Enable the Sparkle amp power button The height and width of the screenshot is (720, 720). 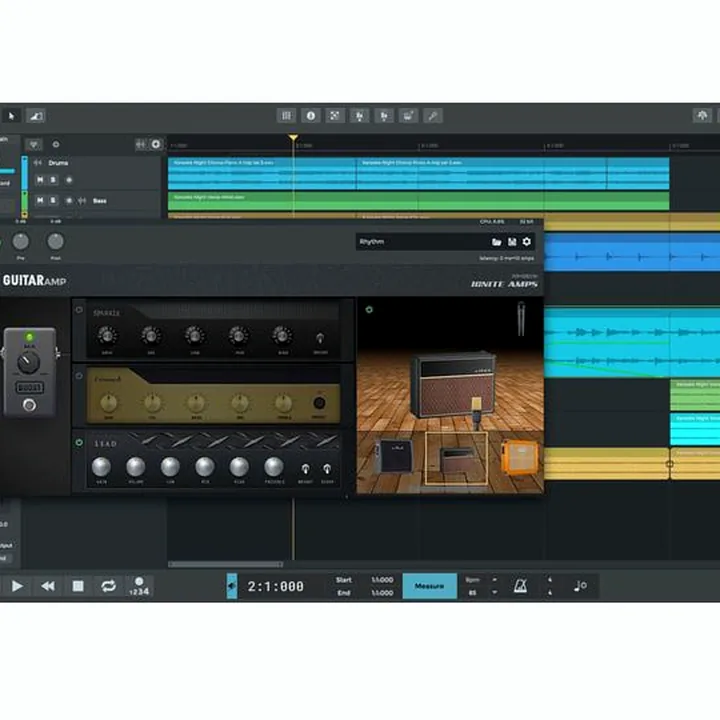click(x=79, y=310)
